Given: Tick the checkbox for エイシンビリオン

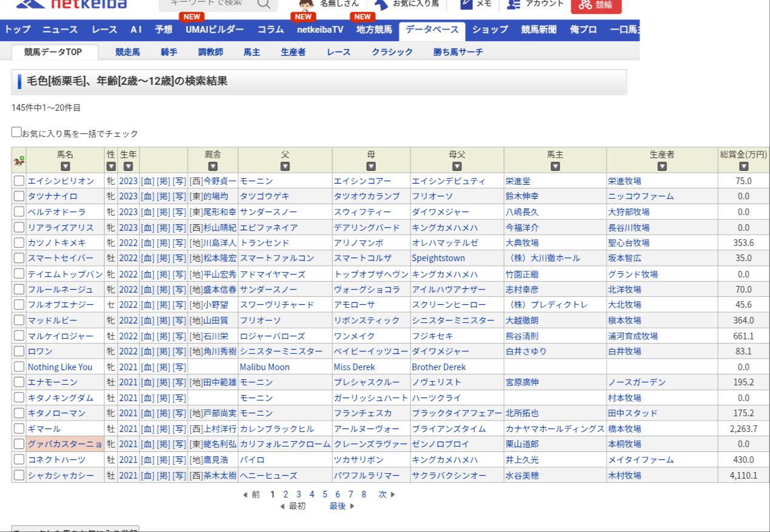Looking at the screenshot, I should [x=19, y=181].
